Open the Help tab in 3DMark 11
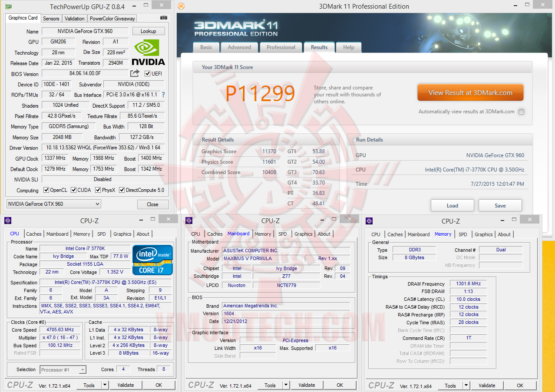555x392 pixels. coord(349,47)
